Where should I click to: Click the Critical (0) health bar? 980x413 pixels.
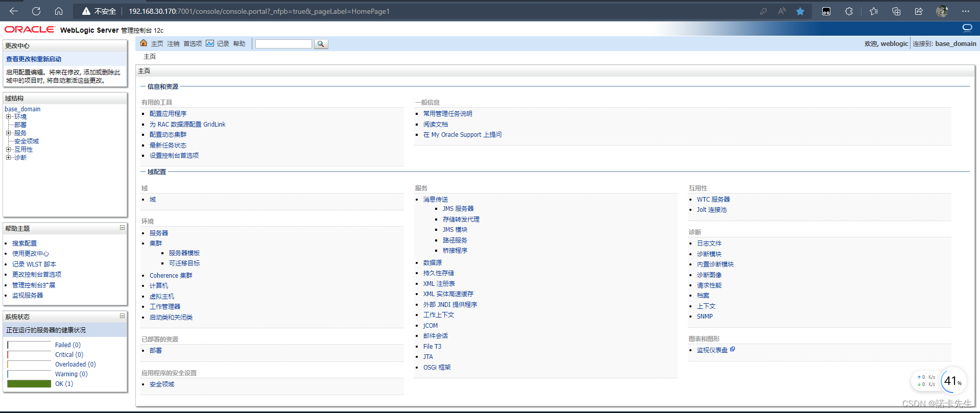29,355
